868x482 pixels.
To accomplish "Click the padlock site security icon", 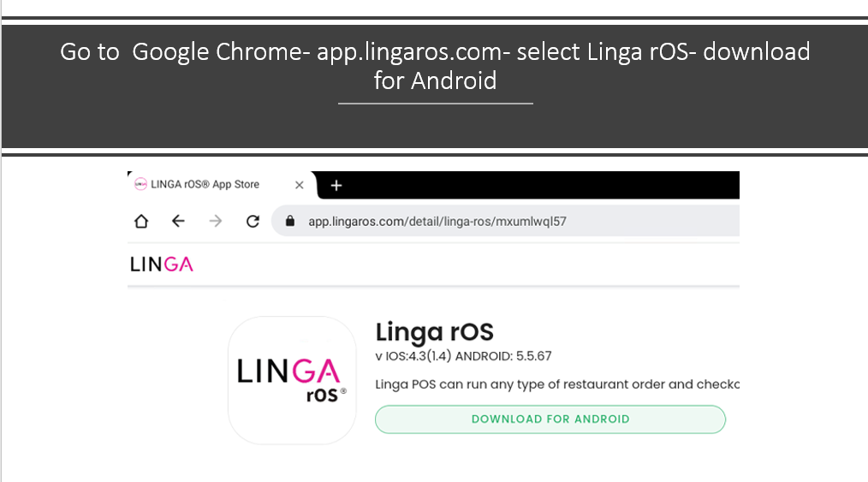I will [x=289, y=222].
